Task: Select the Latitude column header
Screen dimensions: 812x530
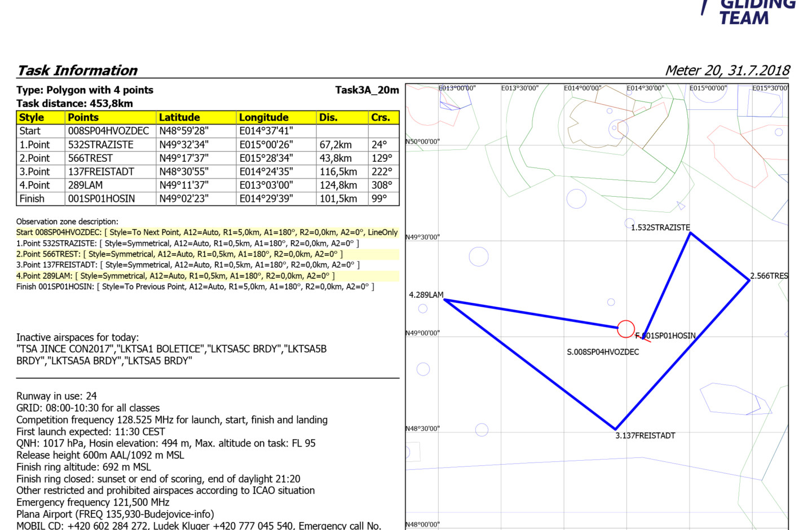Action: pos(179,118)
